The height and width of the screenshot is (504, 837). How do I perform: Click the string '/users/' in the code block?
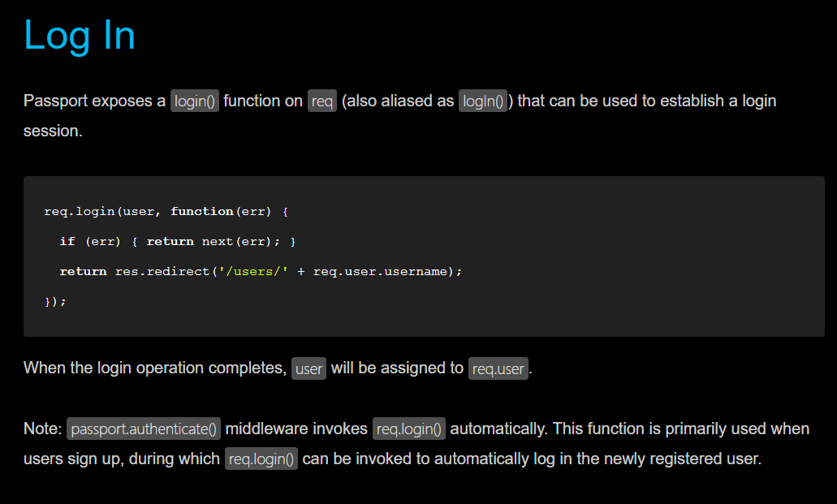pos(253,271)
